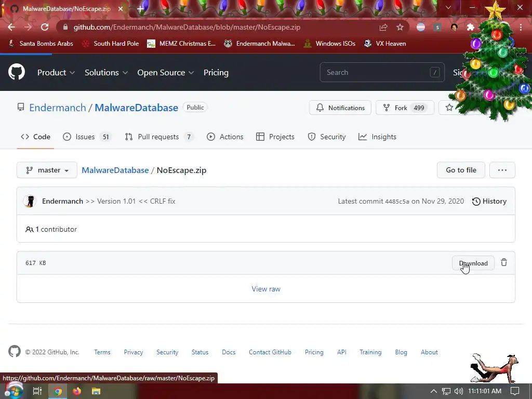Open the Version 1.01 CRLF fix commit message
The image size is (532, 399).
[130, 201]
